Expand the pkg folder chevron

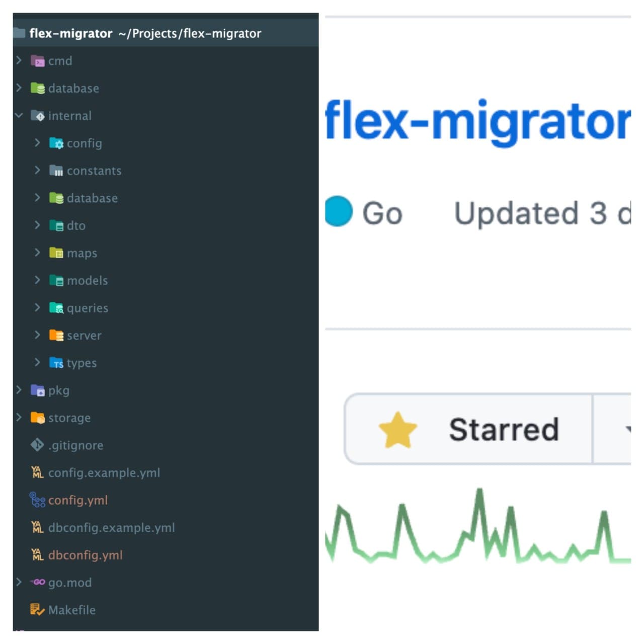point(19,390)
